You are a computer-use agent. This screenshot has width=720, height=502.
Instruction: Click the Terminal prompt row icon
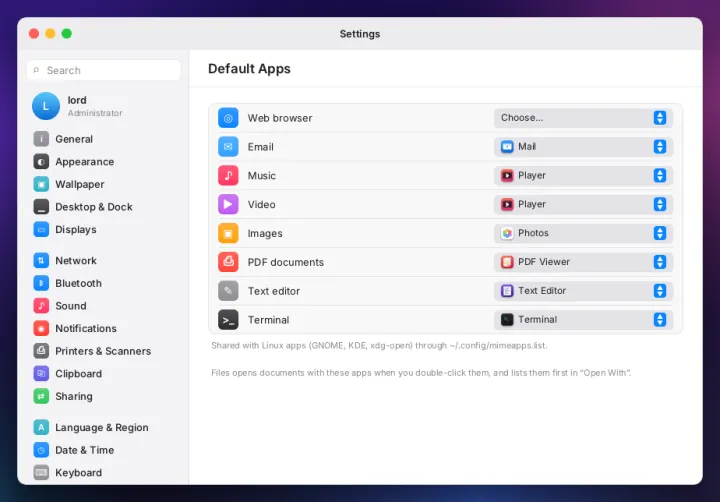click(228, 320)
